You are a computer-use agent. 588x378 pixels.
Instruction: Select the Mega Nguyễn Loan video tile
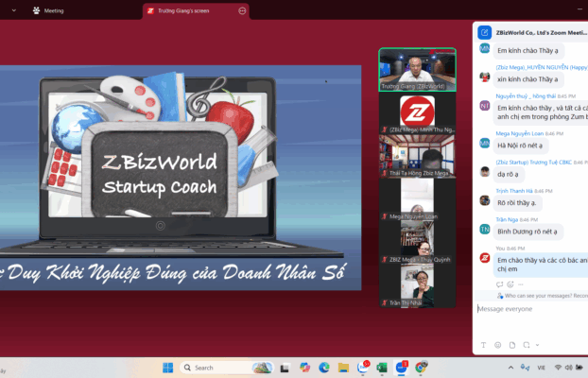(x=418, y=199)
